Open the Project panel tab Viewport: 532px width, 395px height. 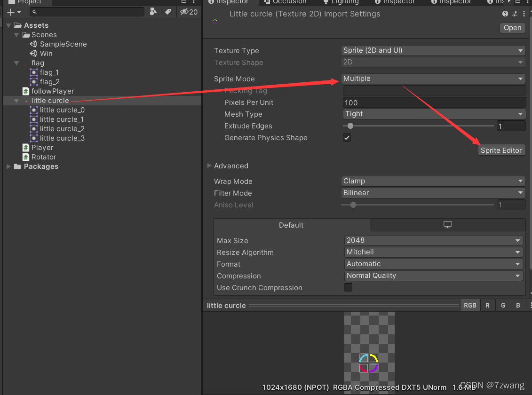click(26, 2)
